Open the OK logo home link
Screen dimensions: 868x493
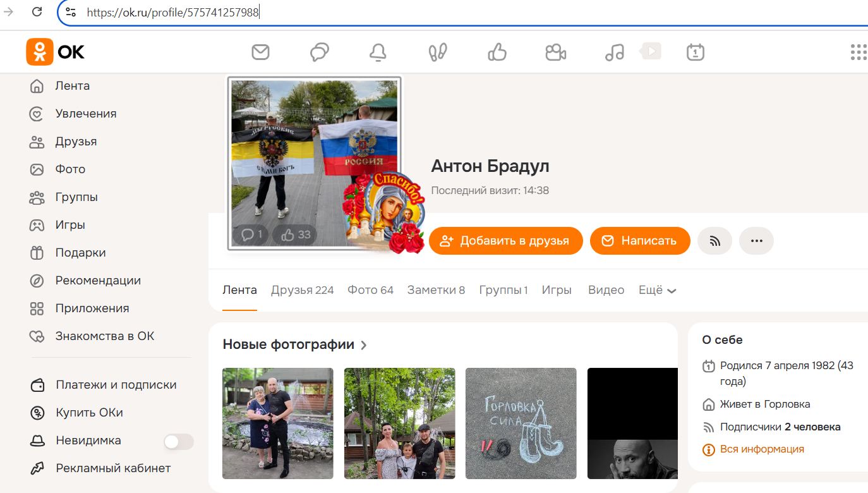56,51
